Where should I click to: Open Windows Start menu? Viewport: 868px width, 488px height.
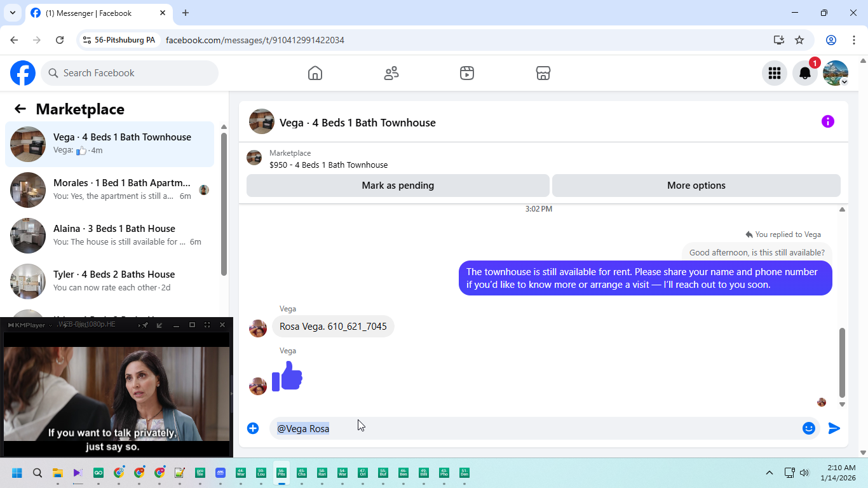pos(17,473)
